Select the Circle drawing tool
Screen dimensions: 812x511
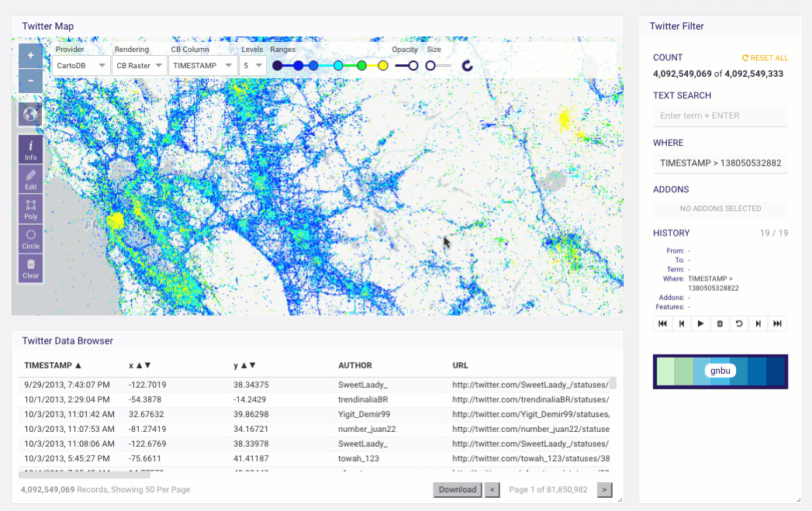(x=30, y=239)
